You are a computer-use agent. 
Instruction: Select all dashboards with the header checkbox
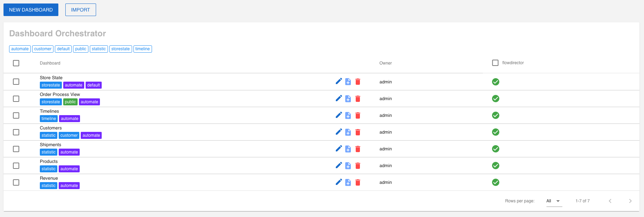[16, 63]
